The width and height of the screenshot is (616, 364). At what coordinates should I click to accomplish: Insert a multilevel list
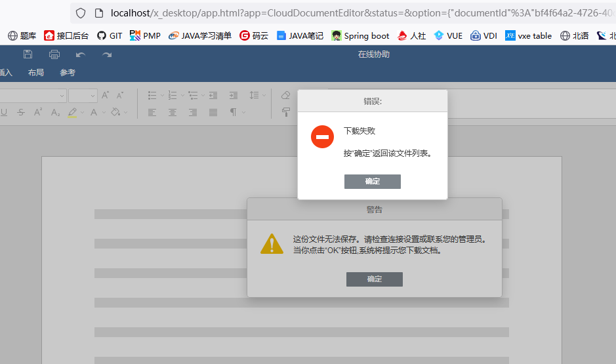click(x=193, y=95)
